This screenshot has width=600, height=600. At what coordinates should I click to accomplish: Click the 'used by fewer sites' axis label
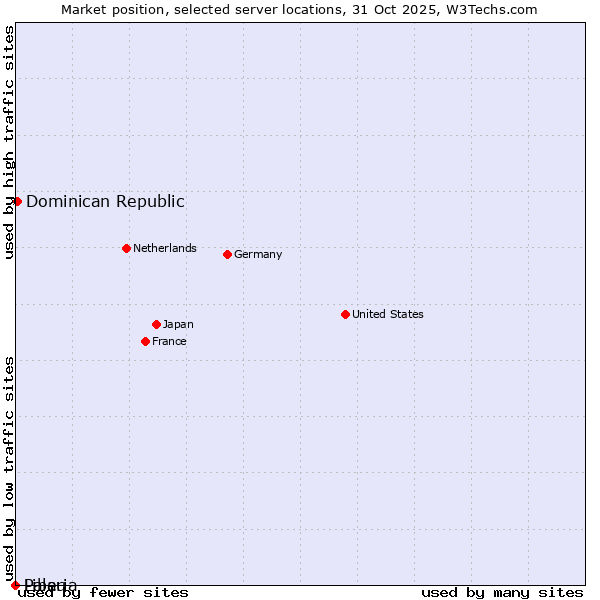point(103,593)
